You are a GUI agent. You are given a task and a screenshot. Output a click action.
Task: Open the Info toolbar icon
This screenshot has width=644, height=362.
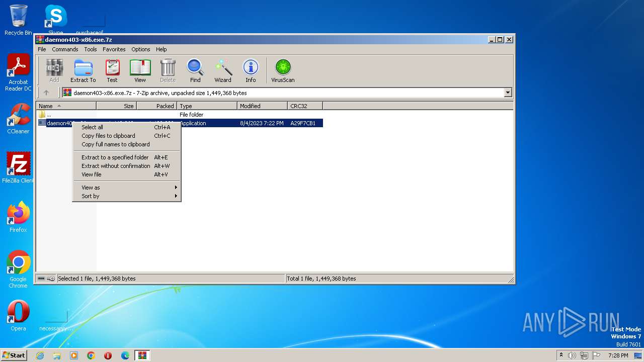[251, 70]
